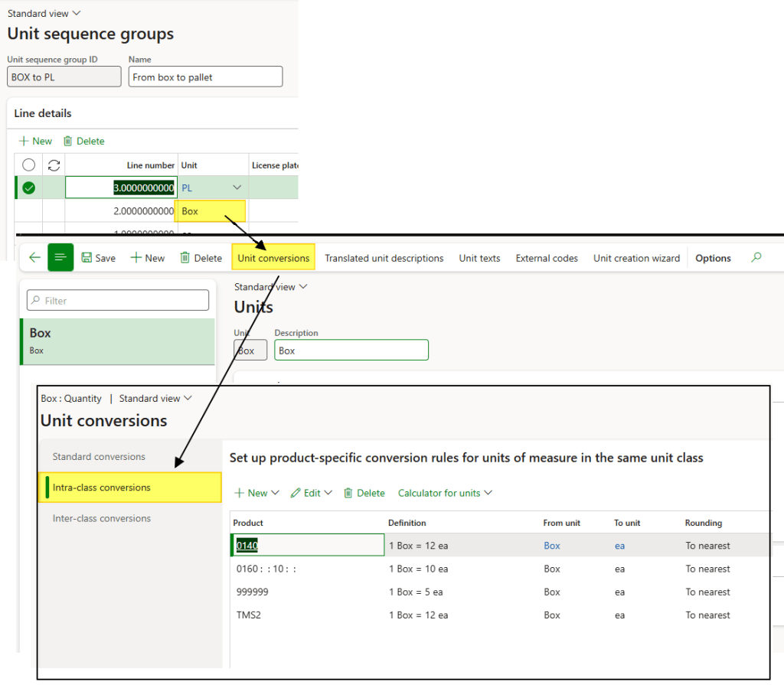Deselect the checked PL line row
This screenshot has height=685, width=784.
coord(29,188)
